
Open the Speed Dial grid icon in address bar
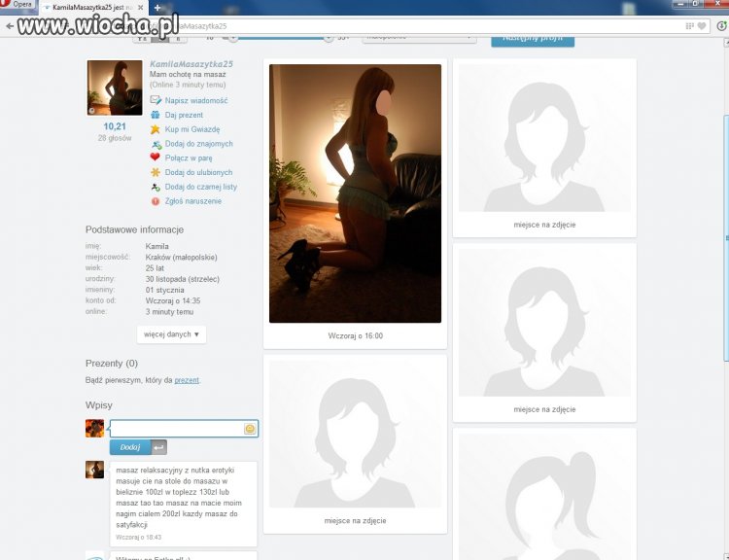pyautogui.click(x=690, y=26)
